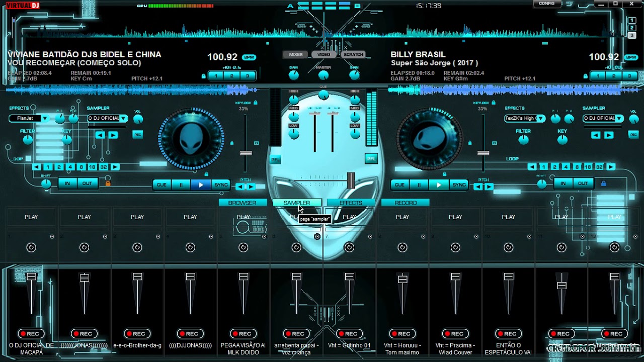This screenshot has width=644, height=362.
Task: Click the circular icon above the ((((DJJONAS))))) fader
Action: point(190,247)
